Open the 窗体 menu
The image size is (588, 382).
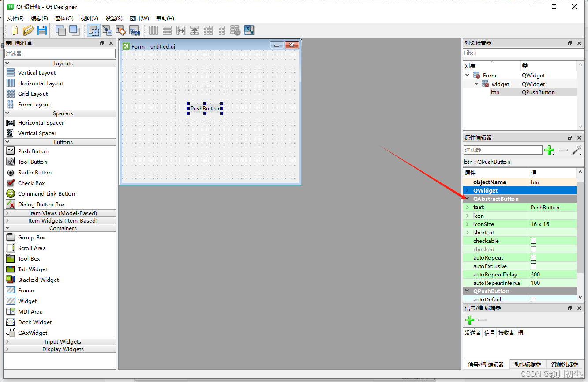64,18
